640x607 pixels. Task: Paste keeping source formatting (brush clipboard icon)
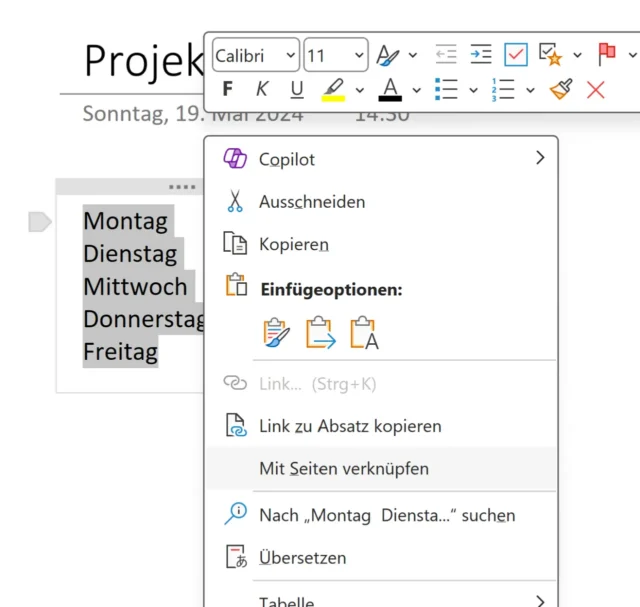click(274, 333)
